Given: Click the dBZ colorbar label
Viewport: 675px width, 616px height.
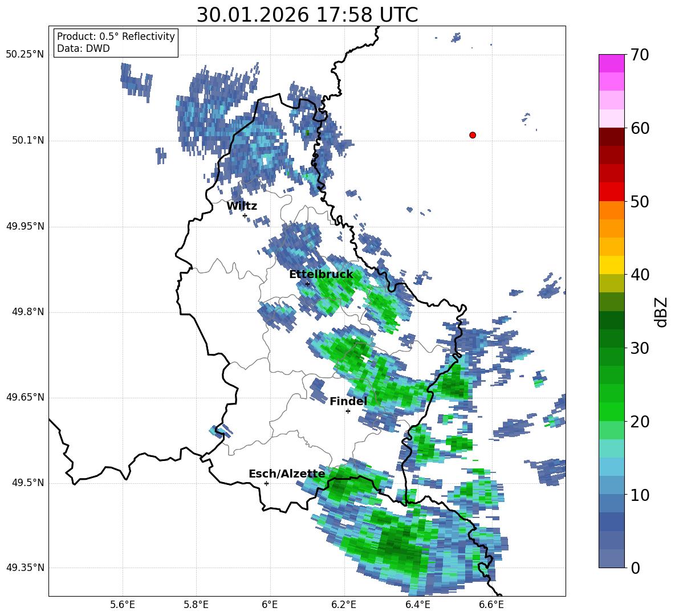Looking at the screenshot, I should pos(662,312).
